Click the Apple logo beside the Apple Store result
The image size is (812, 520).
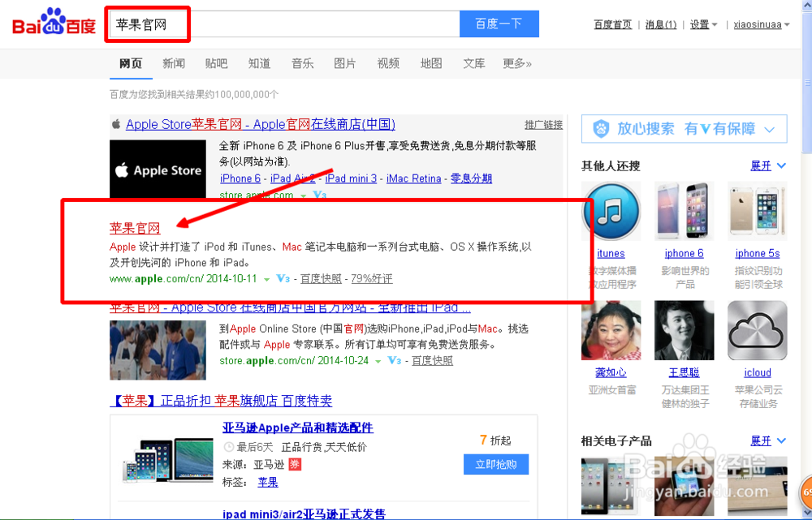[x=114, y=124]
